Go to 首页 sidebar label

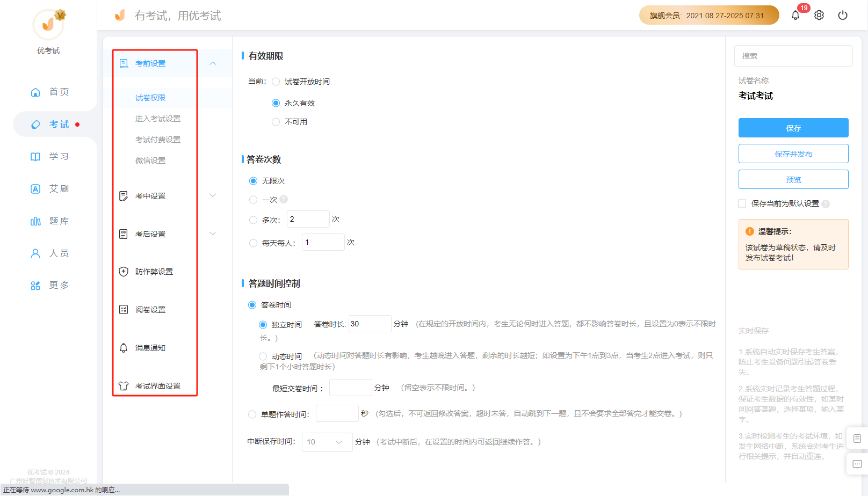59,92
